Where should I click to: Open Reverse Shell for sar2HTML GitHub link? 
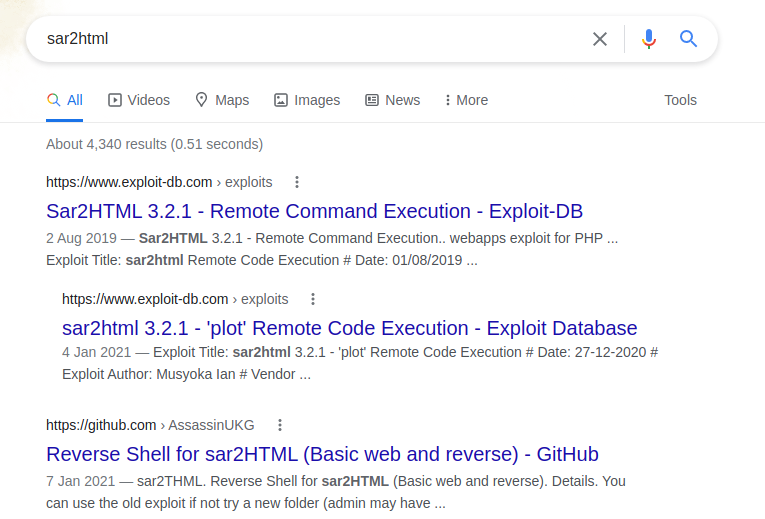(x=322, y=454)
